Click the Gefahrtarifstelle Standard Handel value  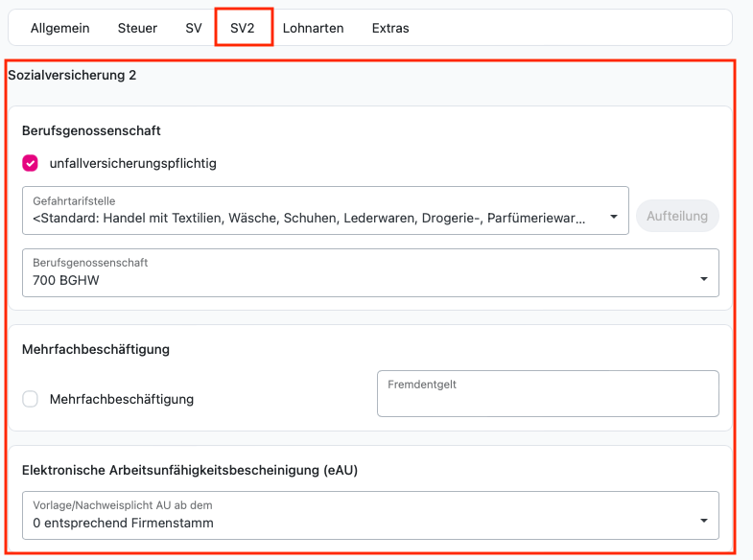(309, 219)
